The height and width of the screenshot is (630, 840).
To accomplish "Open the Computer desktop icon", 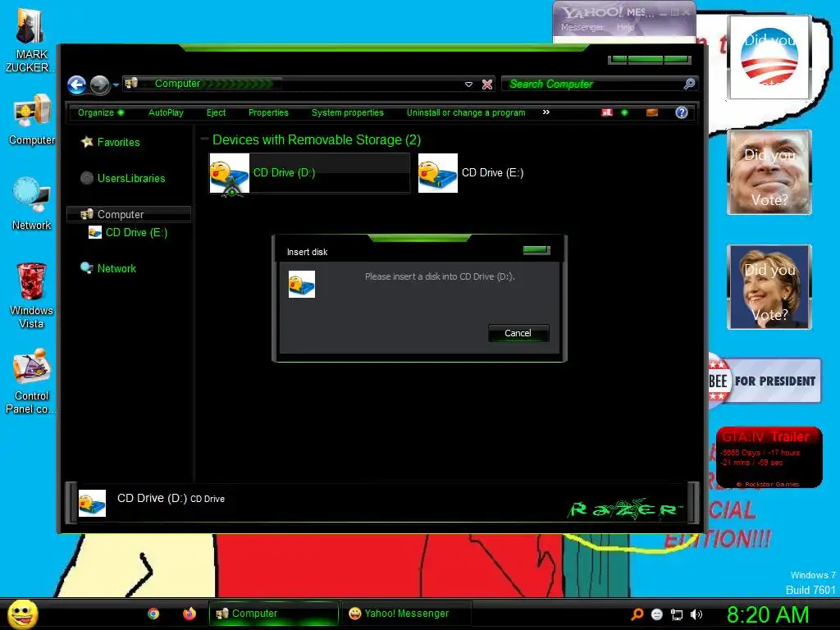I will tap(32, 120).
